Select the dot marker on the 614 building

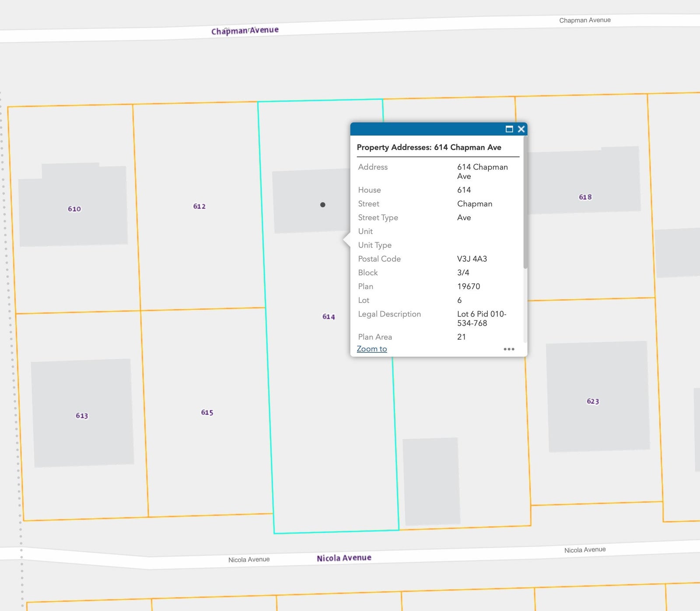coord(322,205)
